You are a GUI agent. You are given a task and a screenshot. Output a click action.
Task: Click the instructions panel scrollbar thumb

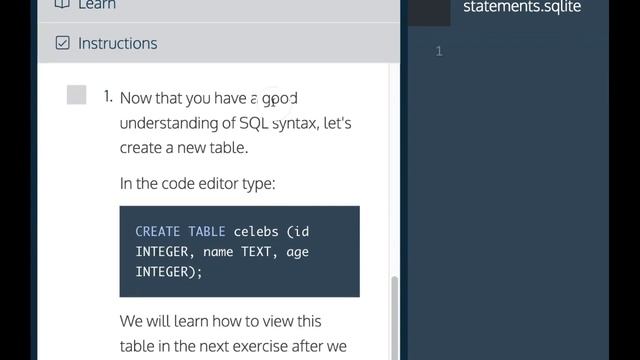point(395,318)
